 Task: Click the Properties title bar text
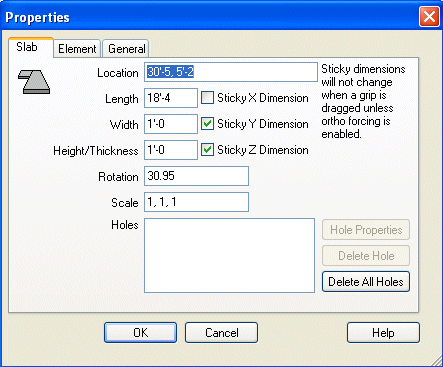pyautogui.click(x=37, y=17)
